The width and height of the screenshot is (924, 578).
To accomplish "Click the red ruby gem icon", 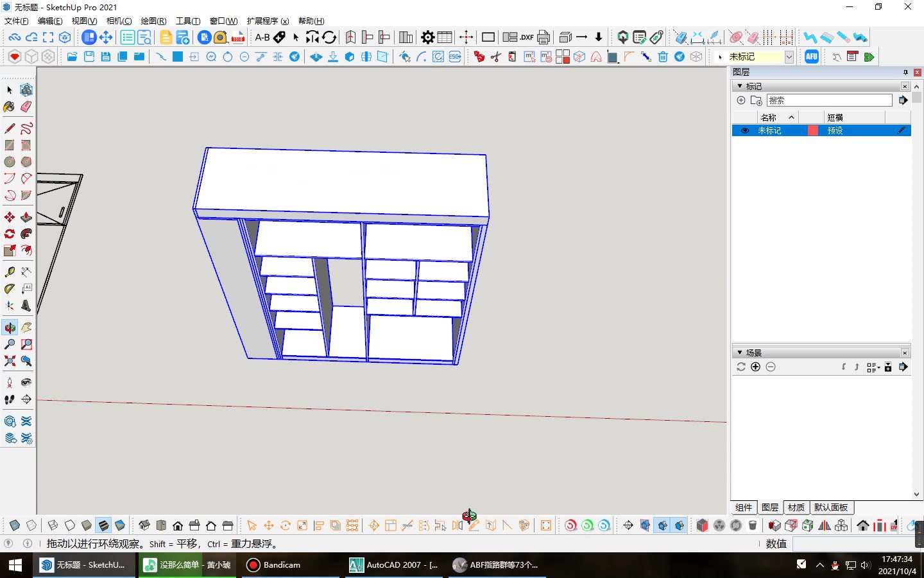I will coord(15,57).
